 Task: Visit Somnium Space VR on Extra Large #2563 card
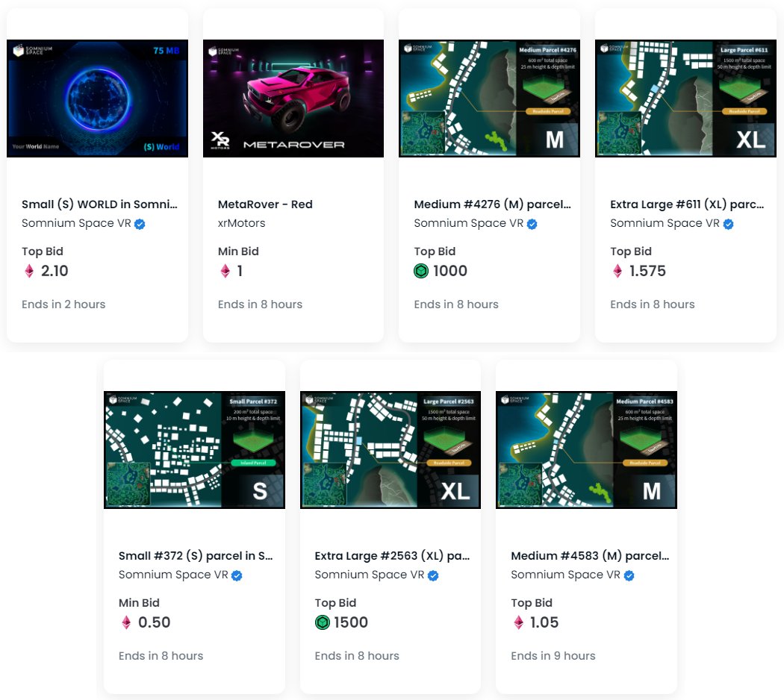370,575
